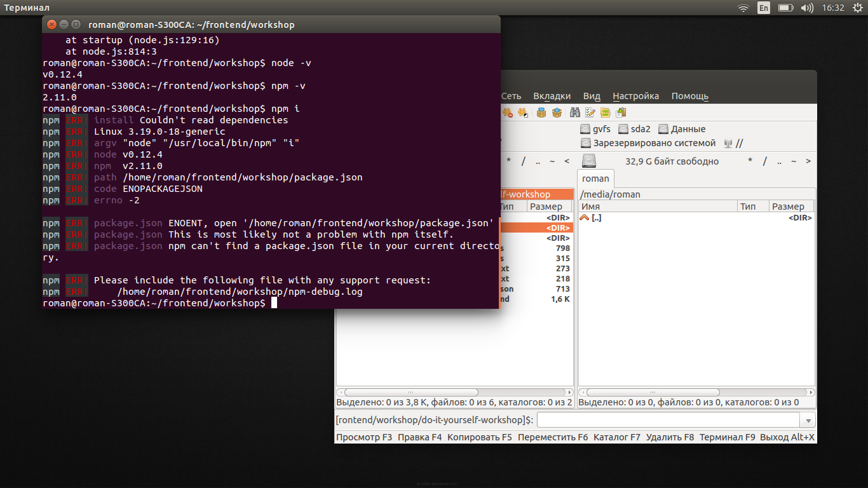The image size is (868, 488).
Task: Click Удалить F8 button
Action: click(670, 437)
